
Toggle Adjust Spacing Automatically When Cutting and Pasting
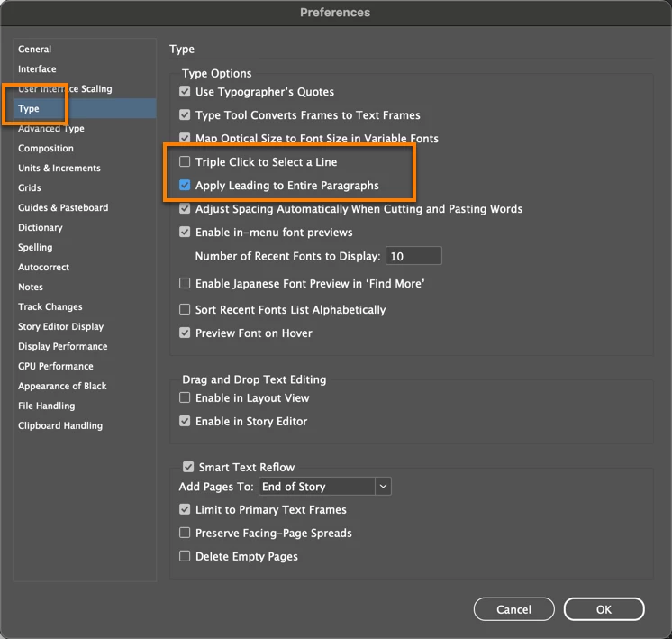[185, 209]
